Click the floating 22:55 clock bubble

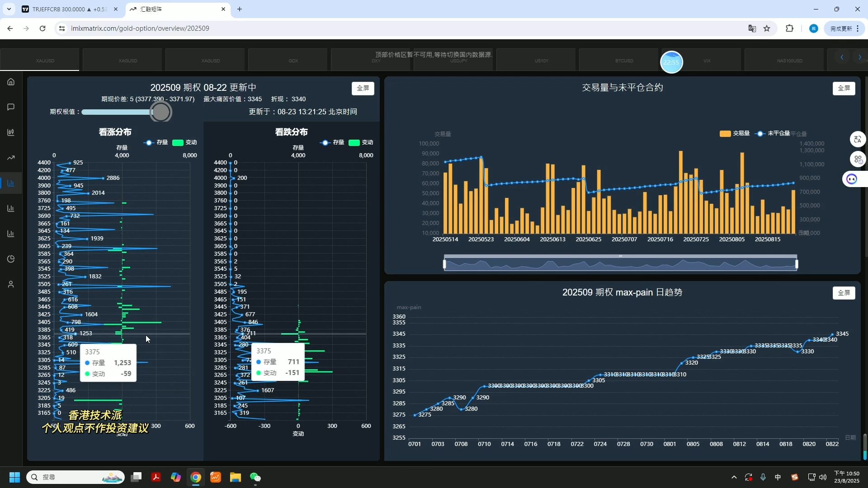pos(671,62)
